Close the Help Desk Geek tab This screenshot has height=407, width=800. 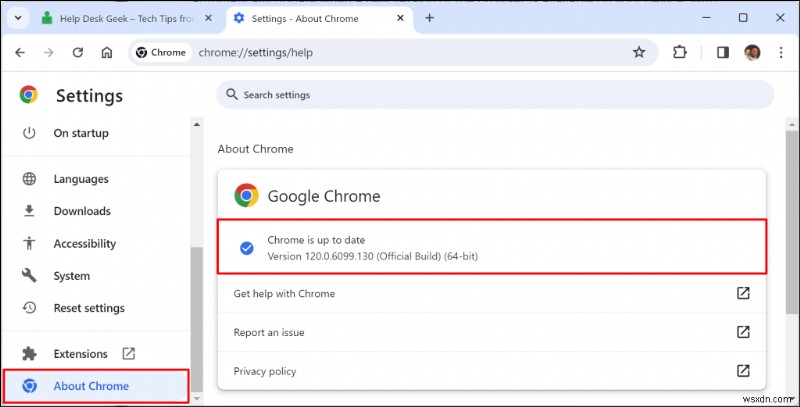coord(208,18)
